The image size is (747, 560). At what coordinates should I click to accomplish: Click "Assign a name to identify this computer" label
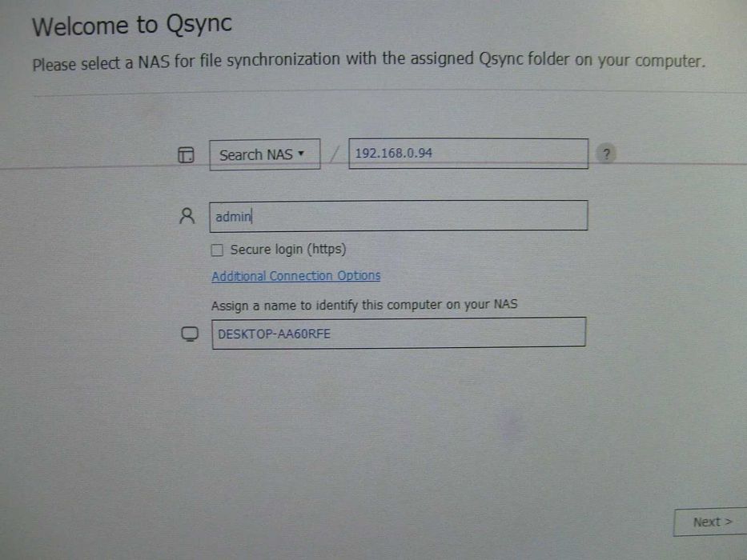[364, 305]
